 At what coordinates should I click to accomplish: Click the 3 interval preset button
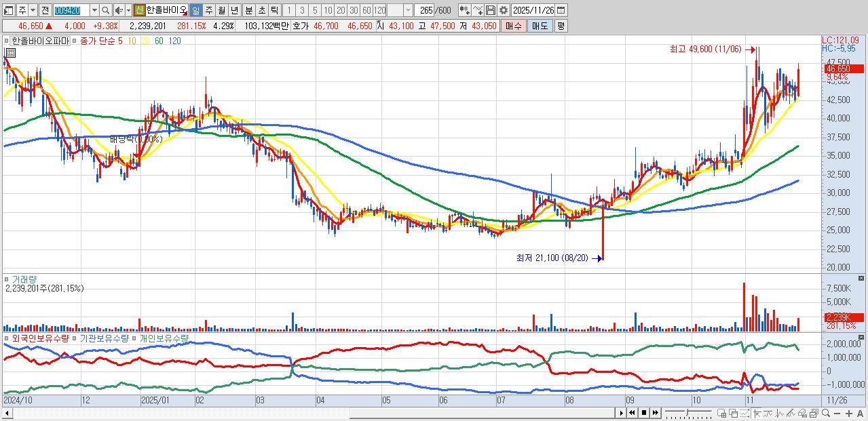302,10
